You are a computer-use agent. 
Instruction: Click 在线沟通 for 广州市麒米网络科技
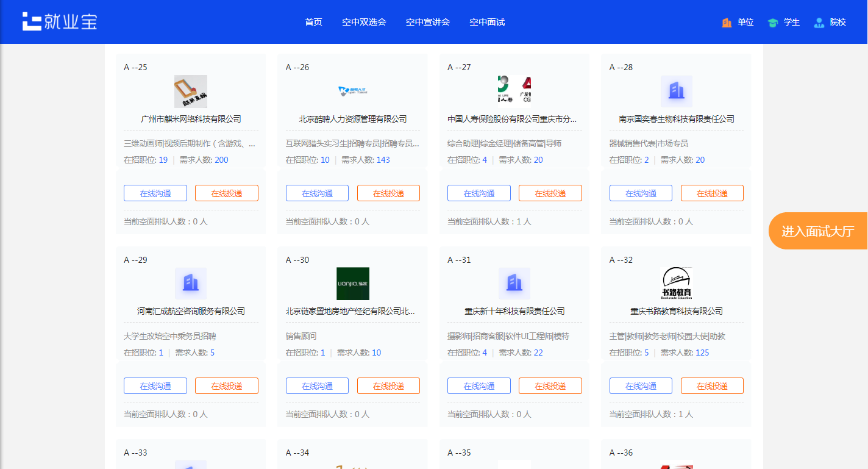[155, 193]
